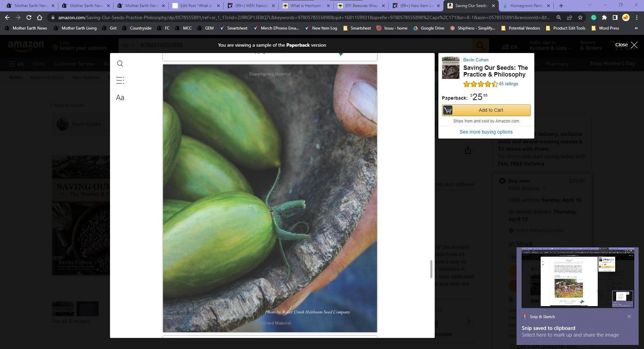The width and height of the screenshot is (644, 349).
Task: Open the yellow Smartsheet bookmark folder
Action: pyautogui.click(x=357, y=28)
